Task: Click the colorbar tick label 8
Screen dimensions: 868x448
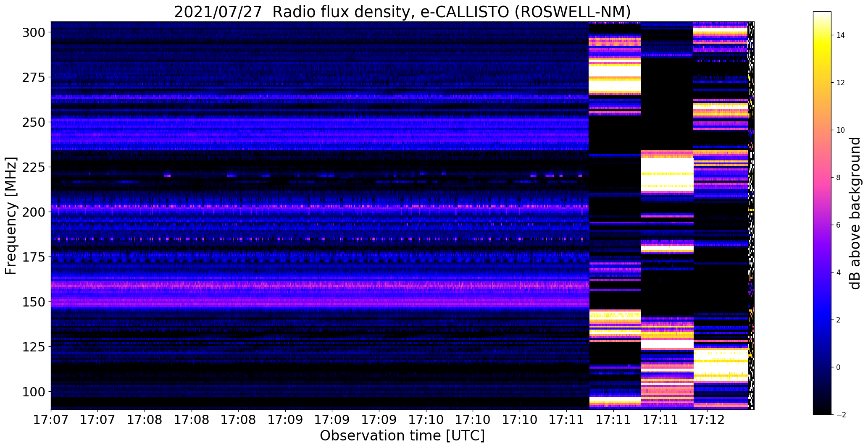Action: click(839, 178)
